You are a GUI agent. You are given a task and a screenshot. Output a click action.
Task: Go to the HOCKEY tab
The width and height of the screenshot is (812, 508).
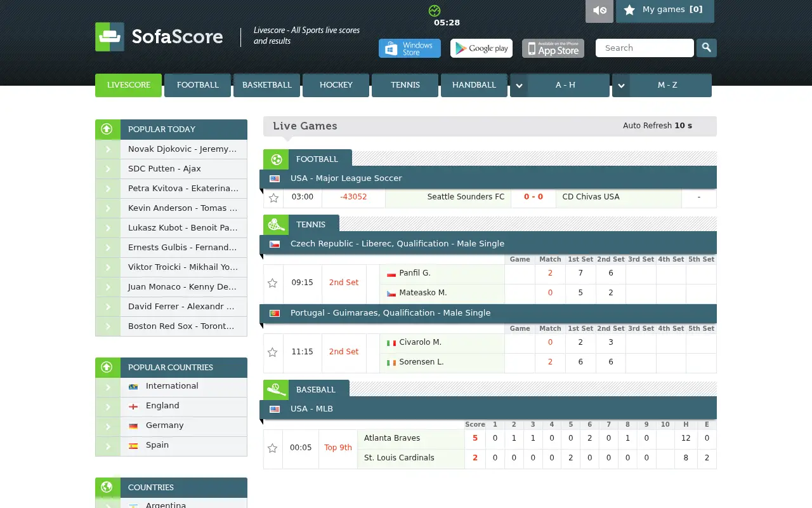[336, 85]
